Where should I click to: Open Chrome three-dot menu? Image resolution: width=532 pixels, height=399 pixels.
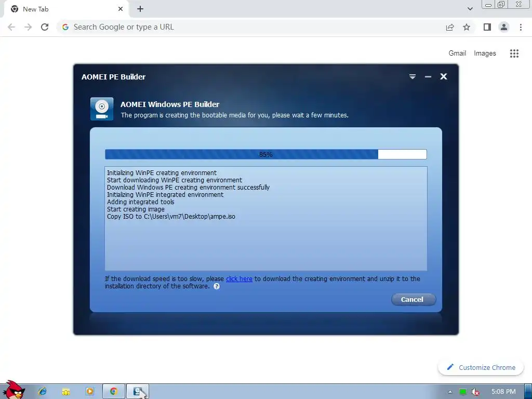(521, 27)
